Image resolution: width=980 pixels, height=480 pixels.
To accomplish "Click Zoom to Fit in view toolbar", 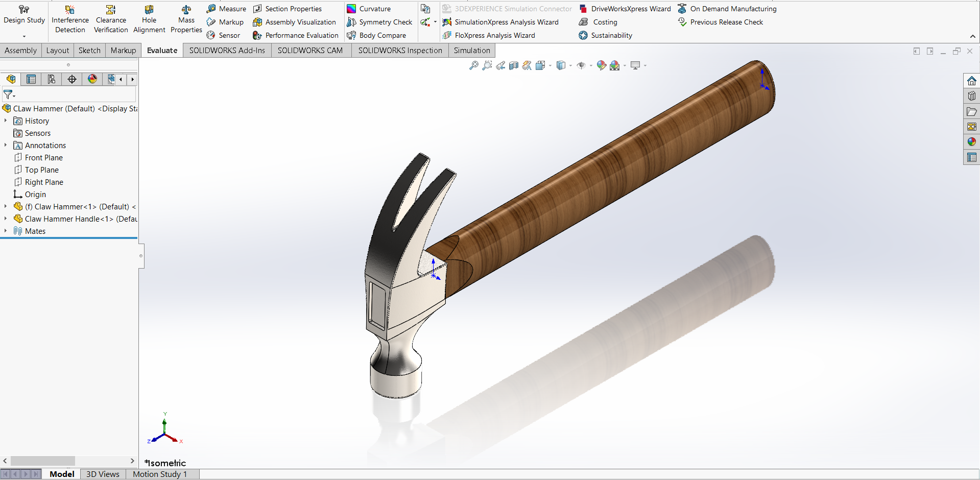I will click(474, 65).
